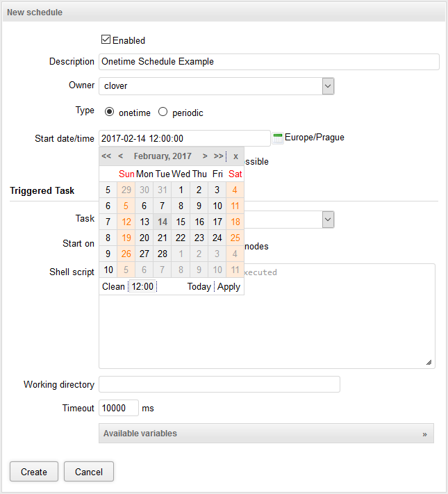The height and width of the screenshot is (494, 448).
Task: Go to previous year in calendar
Action: point(106,156)
